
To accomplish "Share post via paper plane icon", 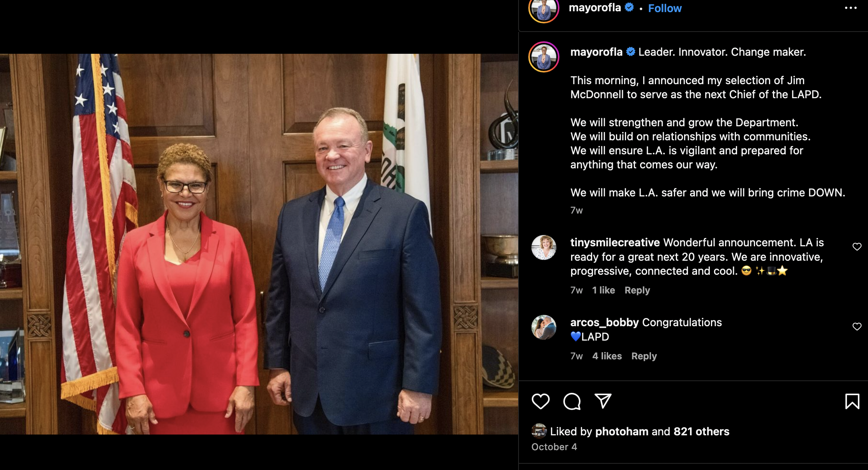I will click(x=603, y=401).
